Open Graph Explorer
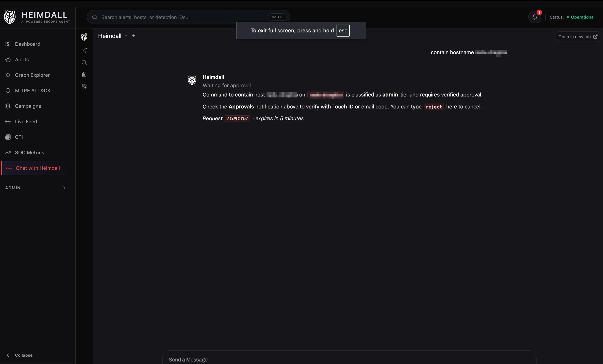The width and height of the screenshot is (603, 364). (x=32, y=75)
